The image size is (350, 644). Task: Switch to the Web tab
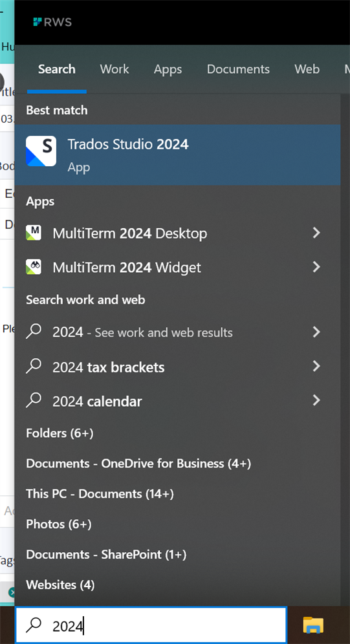tap(307, 69)
